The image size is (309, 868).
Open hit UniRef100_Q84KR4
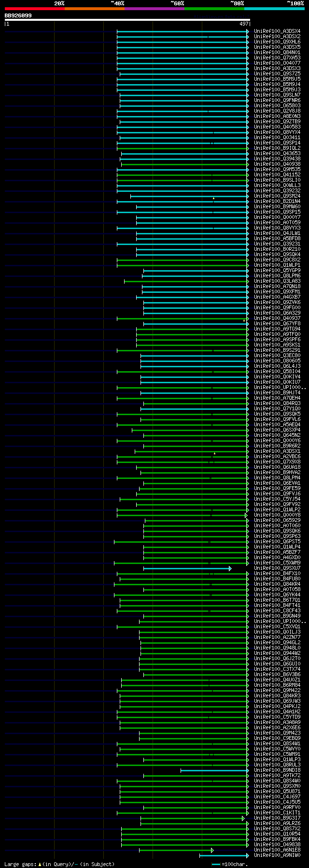(x=277, y=584)
